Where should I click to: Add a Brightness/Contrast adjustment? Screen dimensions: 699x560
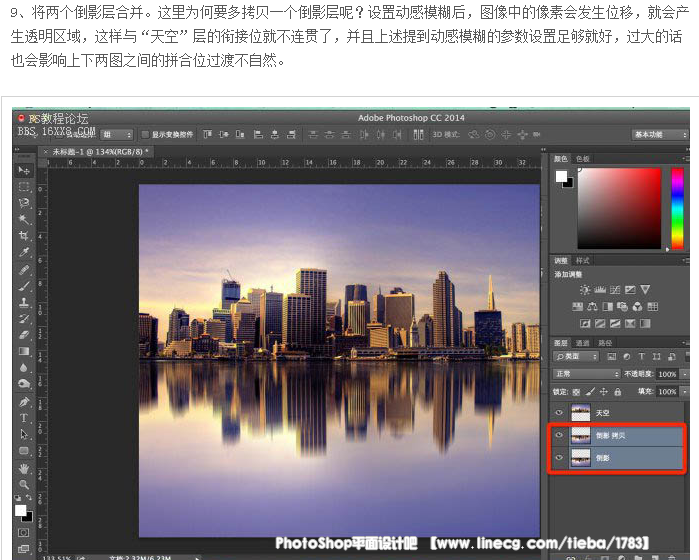tap(584, 290)
